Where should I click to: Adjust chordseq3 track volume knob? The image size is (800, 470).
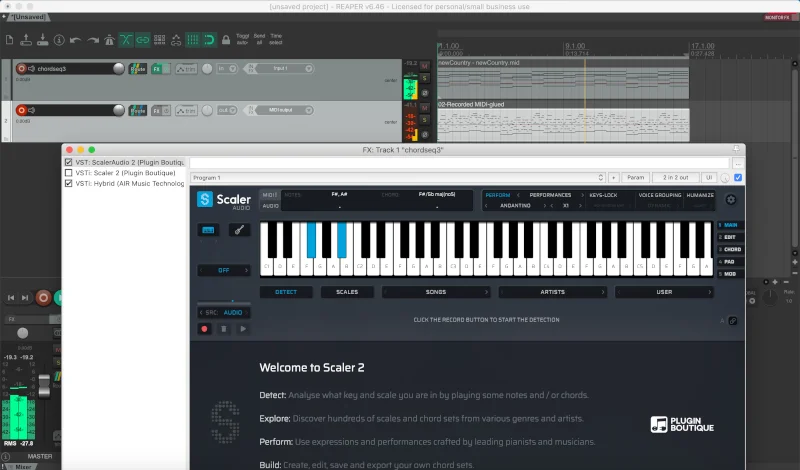118,68
